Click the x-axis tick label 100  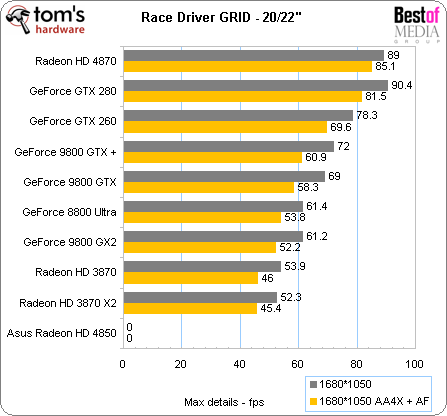(414, 364)
